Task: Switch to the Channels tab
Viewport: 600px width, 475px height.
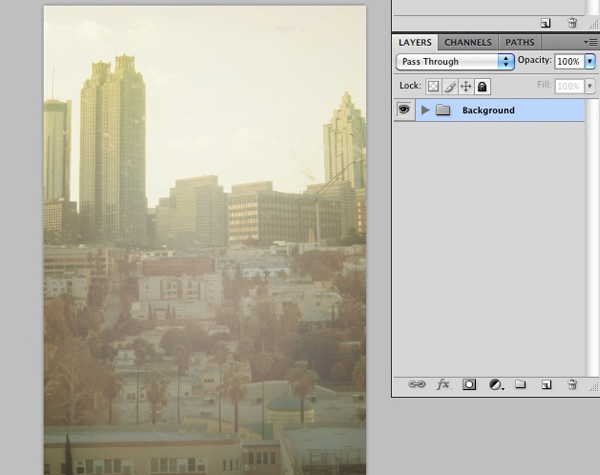Action: click(467, 42)
